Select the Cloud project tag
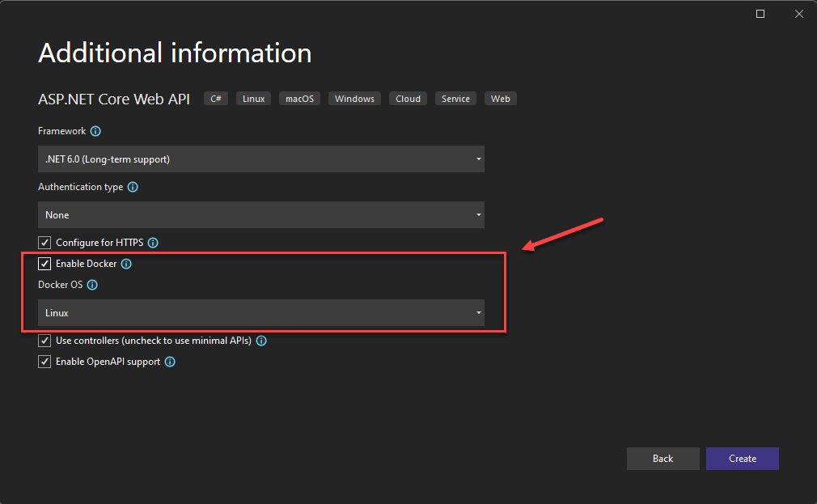The height and width of the screenshot is (504, 817). point(408,98)
